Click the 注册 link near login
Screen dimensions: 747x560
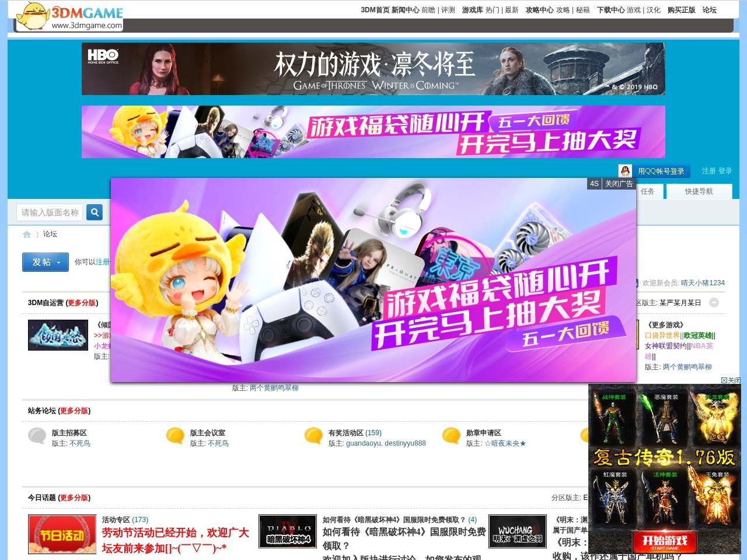point(708,171)
